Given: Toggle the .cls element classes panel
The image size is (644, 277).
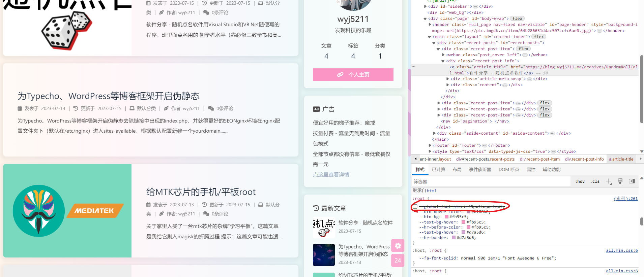Looking at the screenshot, I should point(595,181).
